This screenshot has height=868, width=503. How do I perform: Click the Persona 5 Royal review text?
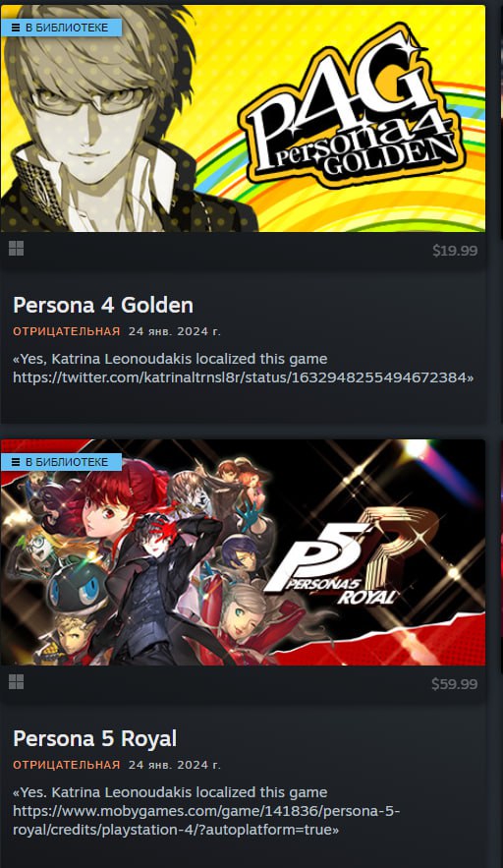[x=206, y=811]
